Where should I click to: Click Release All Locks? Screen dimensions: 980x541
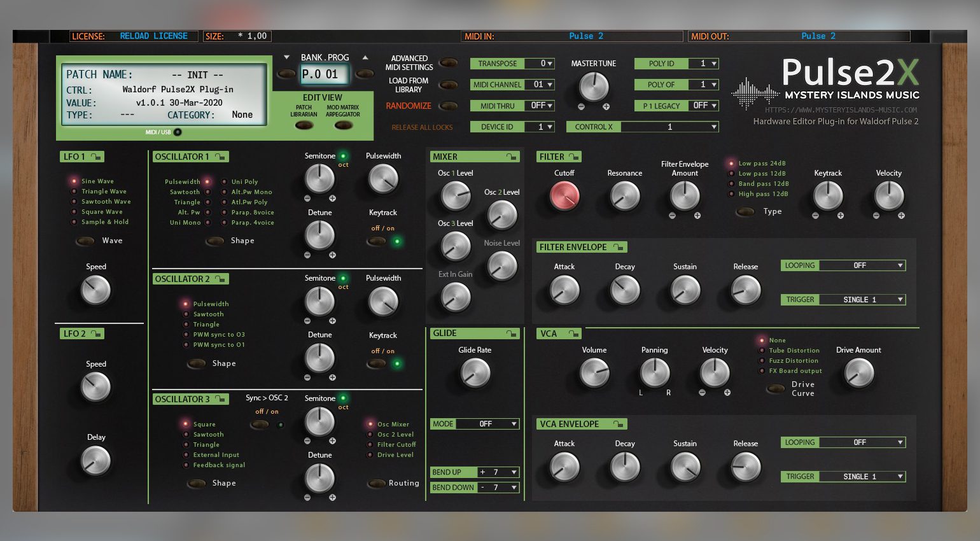(x=422, y=127)
